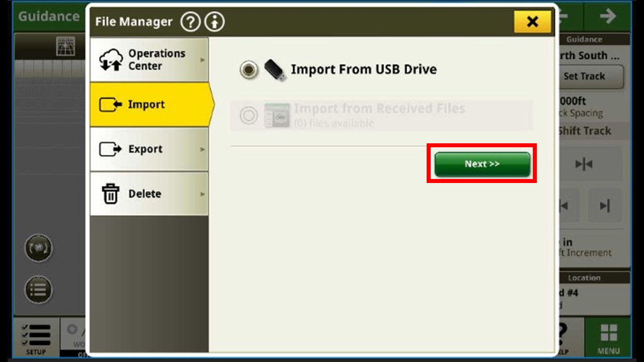Open the File Manager help question mark
The height and width of the screenshot is (362, 644).
click(190, 22)
